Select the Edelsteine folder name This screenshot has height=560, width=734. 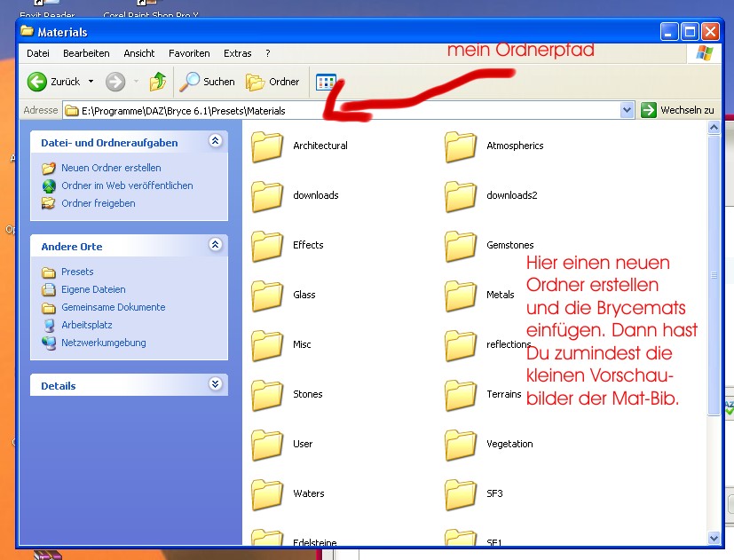pos(314,542)
